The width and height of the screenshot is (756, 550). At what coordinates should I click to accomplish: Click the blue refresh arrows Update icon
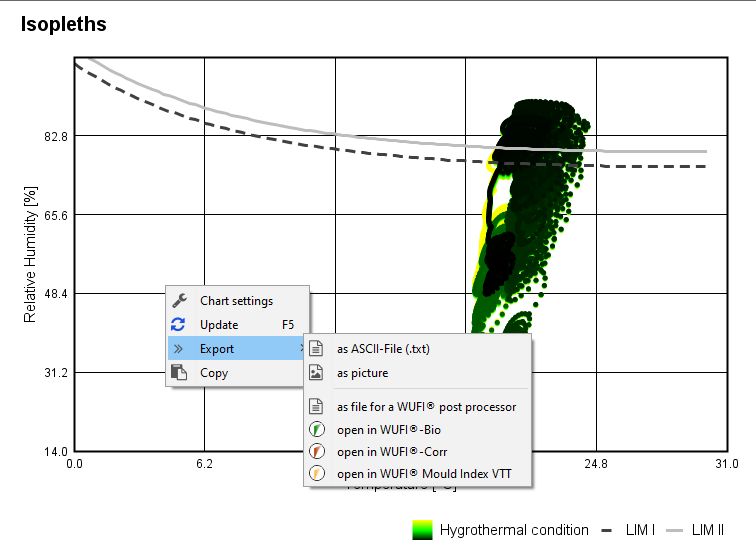tap(179, 325)
